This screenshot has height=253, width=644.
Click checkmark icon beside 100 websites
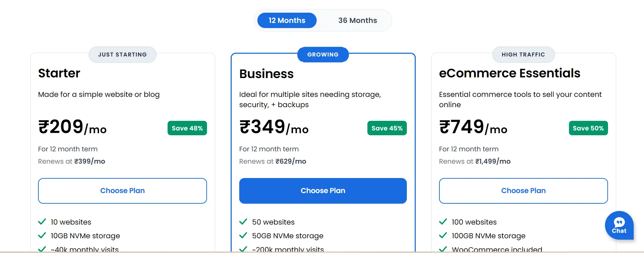pyautogui.click(x=443, y=222)
